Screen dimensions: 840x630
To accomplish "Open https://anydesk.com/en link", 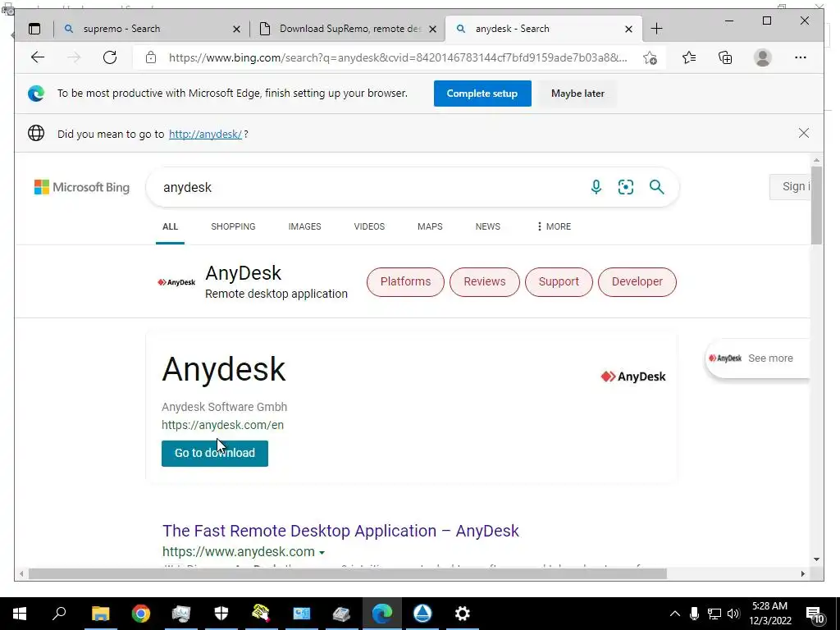I will [223, 425].
